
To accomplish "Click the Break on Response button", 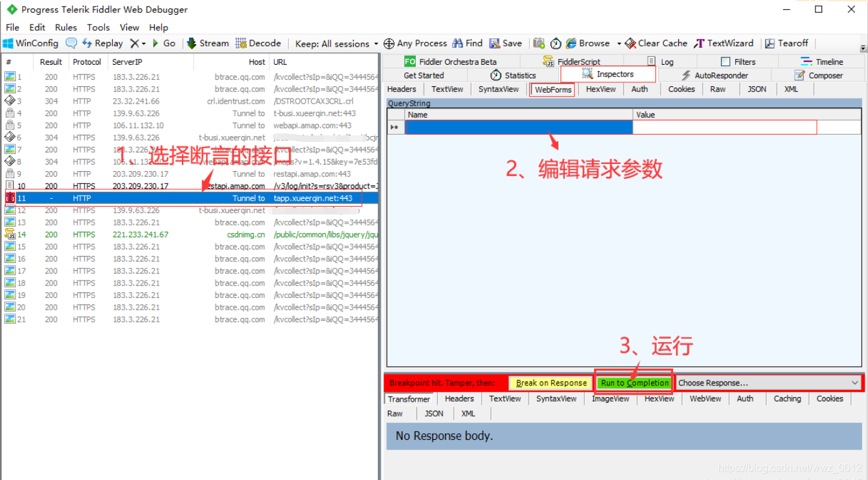I will pyautogui.click(x=551, y=383).
